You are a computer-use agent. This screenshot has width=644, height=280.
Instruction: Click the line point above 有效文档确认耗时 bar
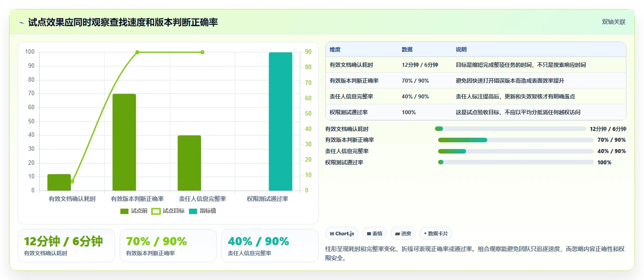point(72,182)
